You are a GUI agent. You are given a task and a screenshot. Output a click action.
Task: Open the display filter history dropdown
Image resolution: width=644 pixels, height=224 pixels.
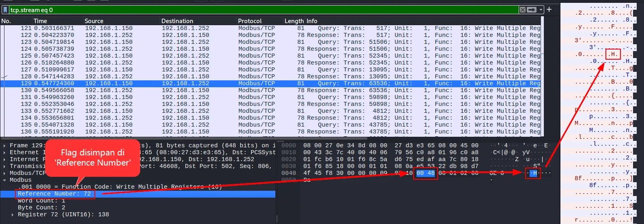tap(541, 10)
